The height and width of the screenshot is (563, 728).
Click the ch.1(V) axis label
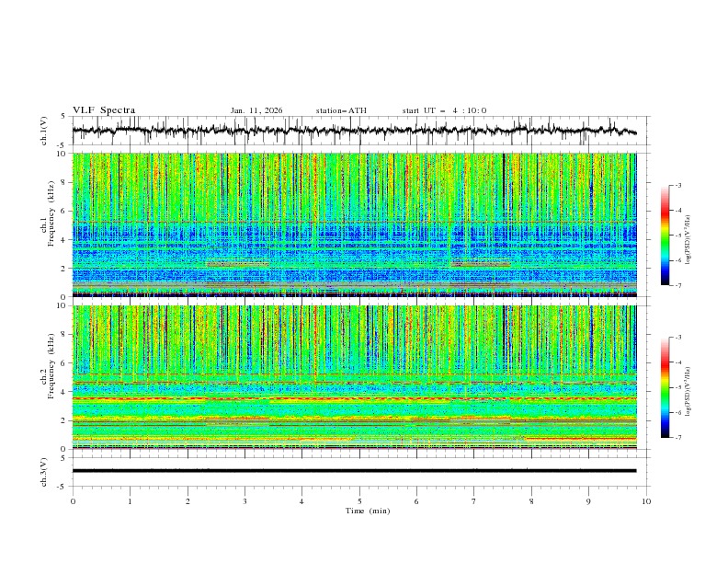coord(43,132)
